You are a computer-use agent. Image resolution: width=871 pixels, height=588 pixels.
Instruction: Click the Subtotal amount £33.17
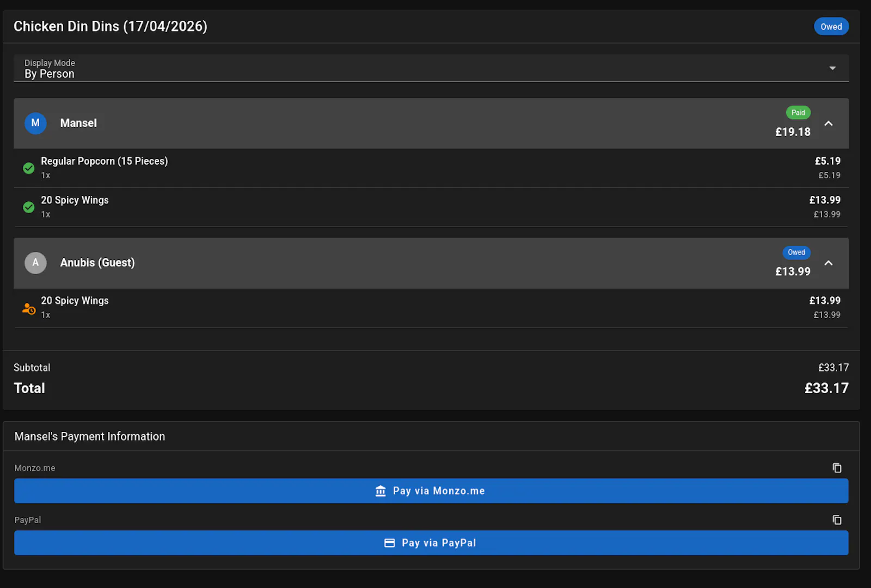(833, 368)
